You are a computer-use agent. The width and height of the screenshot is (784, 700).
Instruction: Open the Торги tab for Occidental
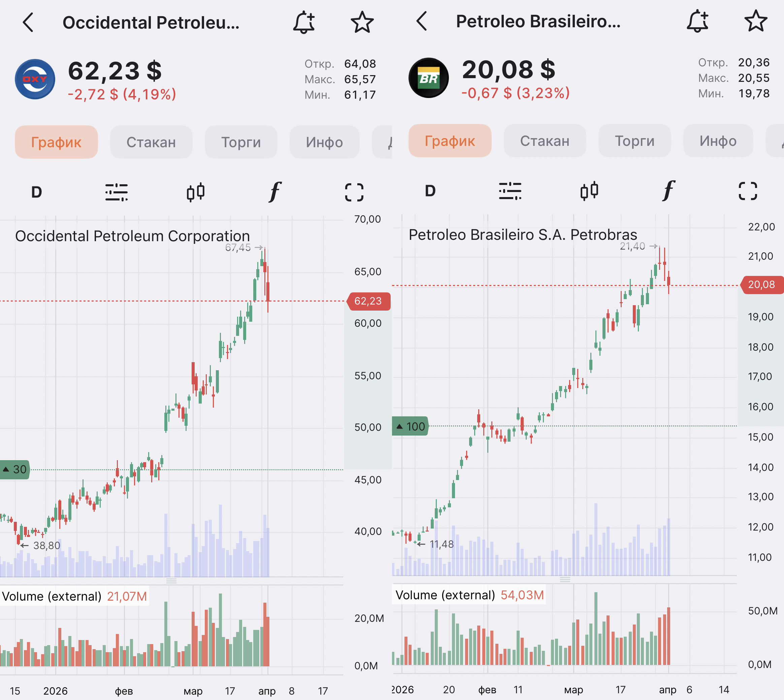point(241,142)
